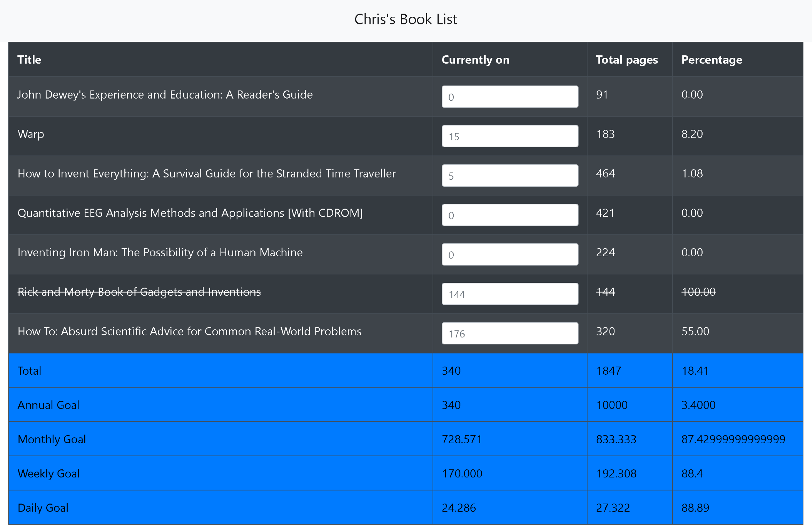Click How To: Absurd Scientific Advice title
Image resolution: width=812 pixels, height=530 pixels.
(190, 331)
